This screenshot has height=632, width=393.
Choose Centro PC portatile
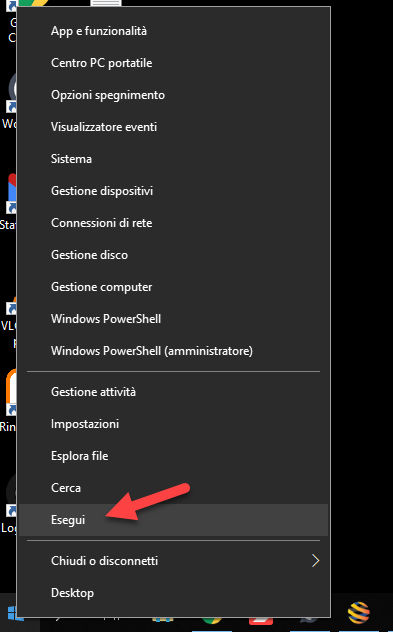pos(173,63)
